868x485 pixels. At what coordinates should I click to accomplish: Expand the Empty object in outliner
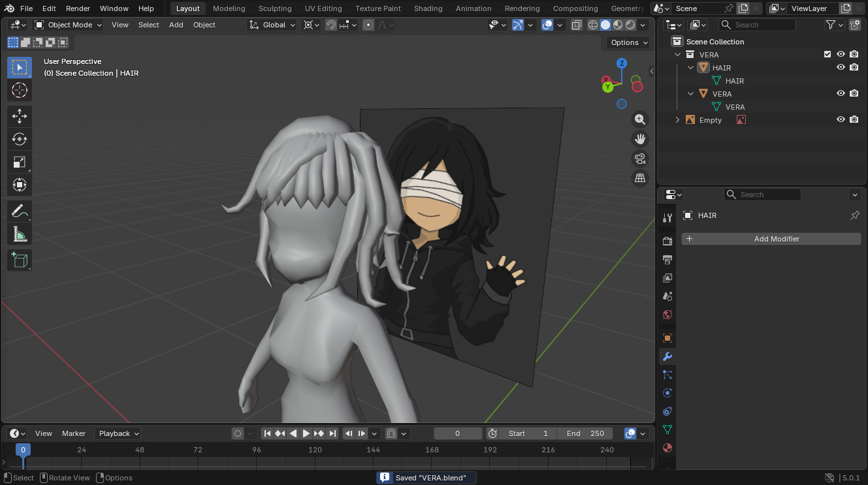point(677,120)
